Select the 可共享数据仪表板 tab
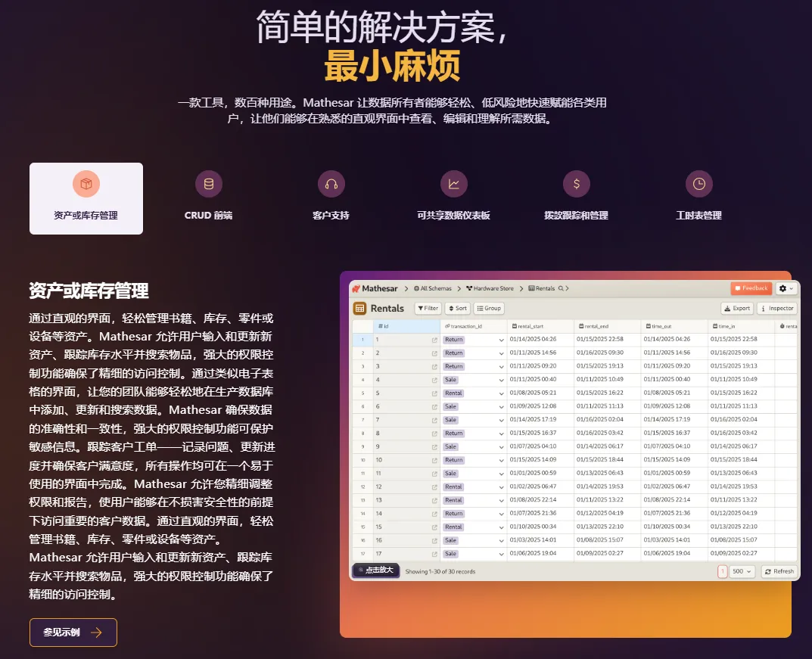The width and height of the screenshot is (812, 659). click(x=453, y=198)
